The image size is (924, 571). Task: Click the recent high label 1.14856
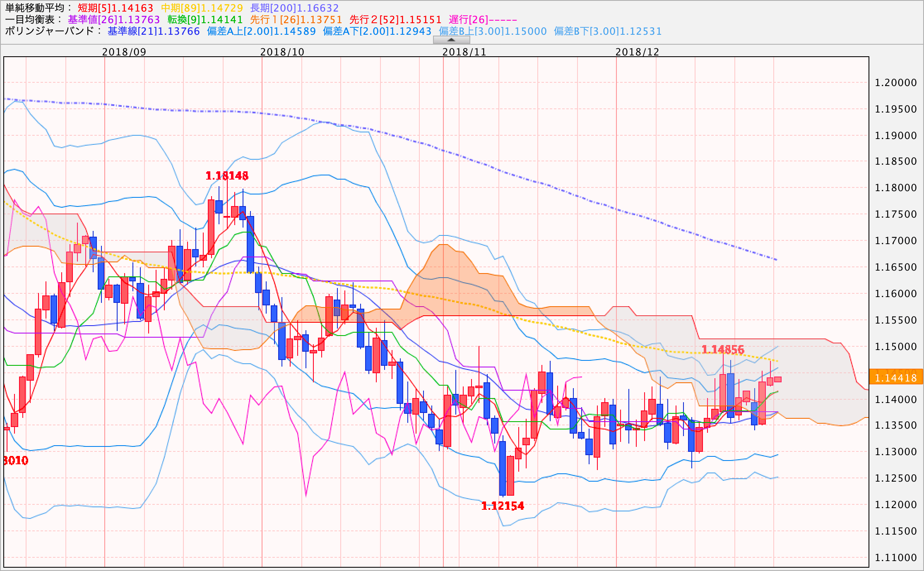click(723, 349)
